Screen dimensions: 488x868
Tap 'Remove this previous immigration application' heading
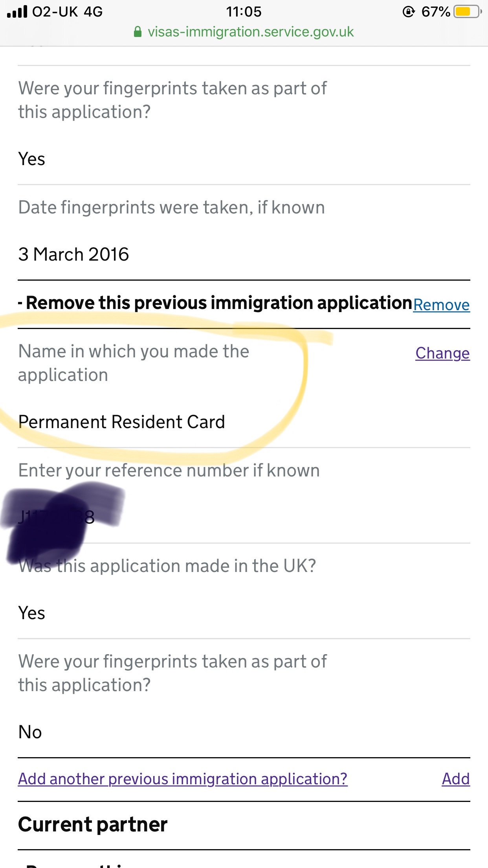pyautogui.click(x=218, y=303)
